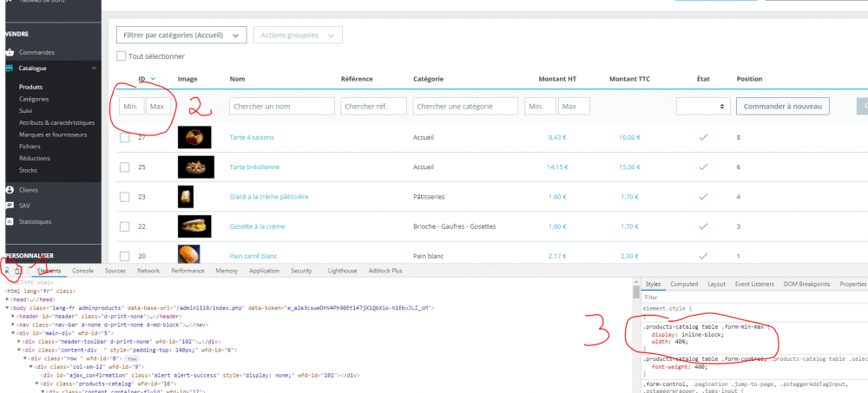This screenshot has width=868, height=393.
Task: Activate the DevTools inspect element picker icon
Action: pyautogui.click(x=7, y=271)
